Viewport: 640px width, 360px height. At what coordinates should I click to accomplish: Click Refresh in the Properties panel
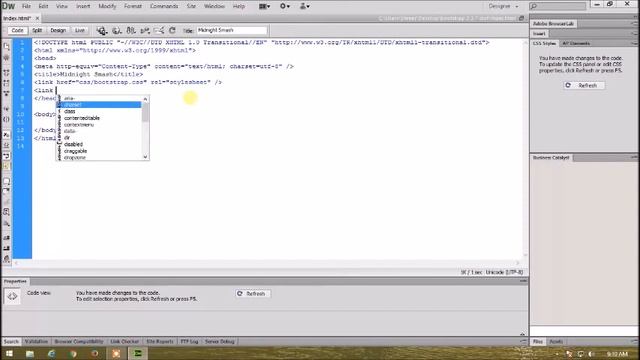click(x=253, y=293)
